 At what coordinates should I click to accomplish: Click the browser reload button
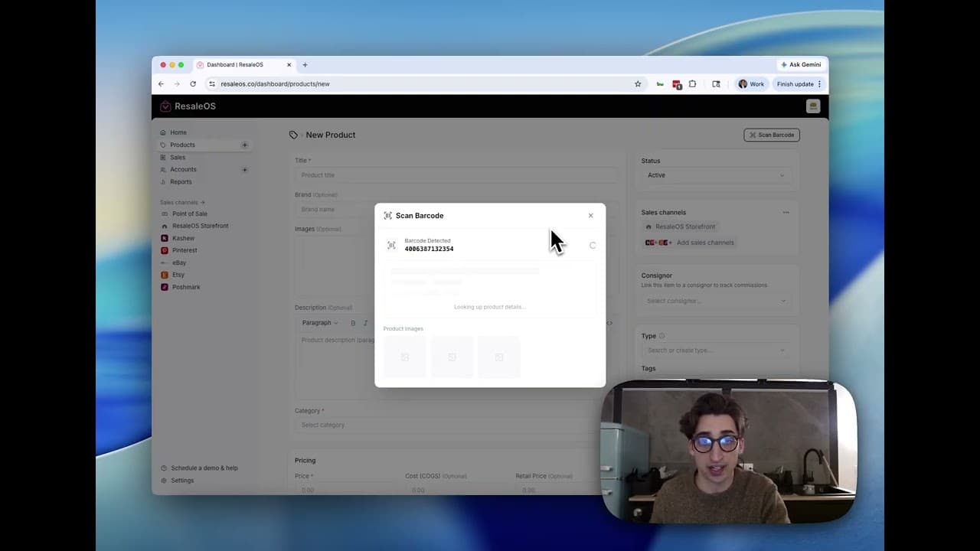pos(193,84)
